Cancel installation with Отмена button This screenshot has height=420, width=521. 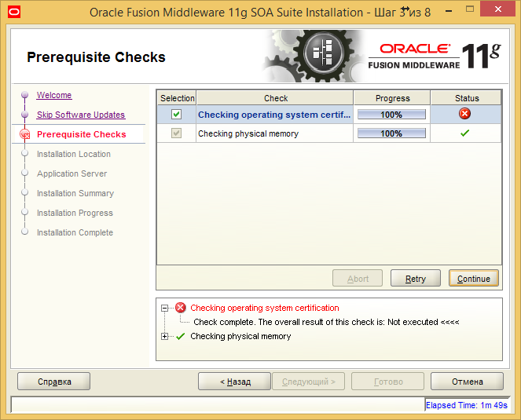(468, 382)
